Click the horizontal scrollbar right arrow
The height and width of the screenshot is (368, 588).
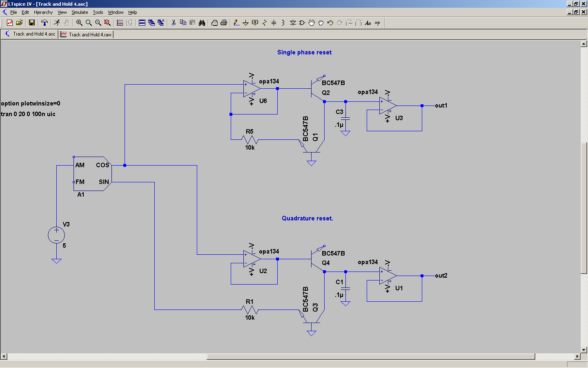pyautogui.click(x=577, y=357)
